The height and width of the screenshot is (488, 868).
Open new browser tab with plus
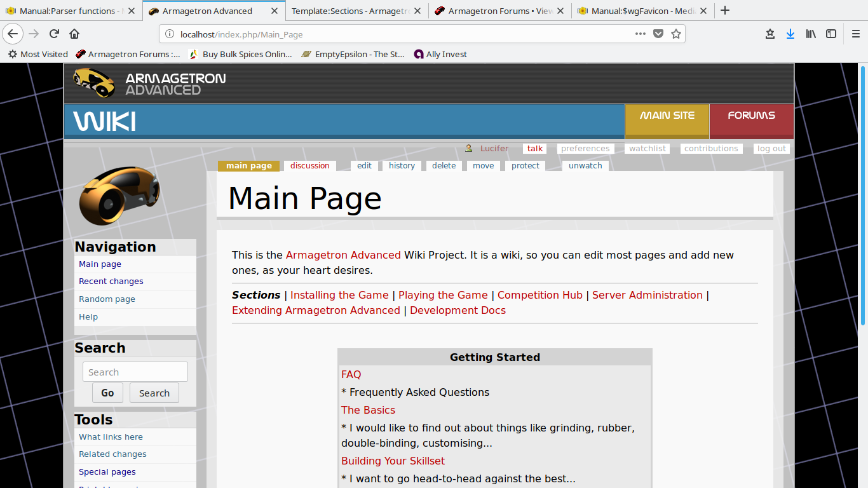(x=725, y=11)
